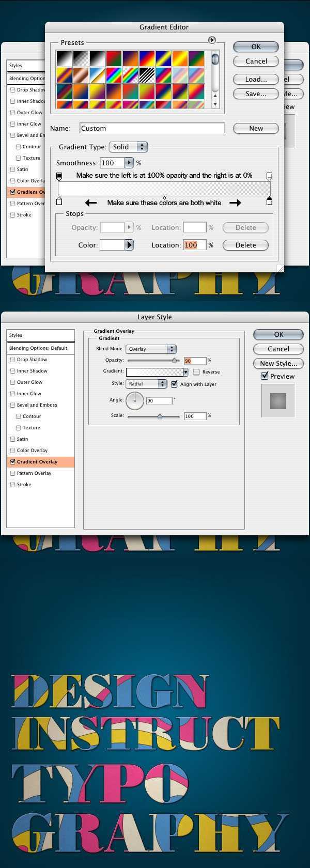The width and height of the screenshot is (310, 868).
Task: Select the black-to-white gradient preset
Action: [64, 58]
